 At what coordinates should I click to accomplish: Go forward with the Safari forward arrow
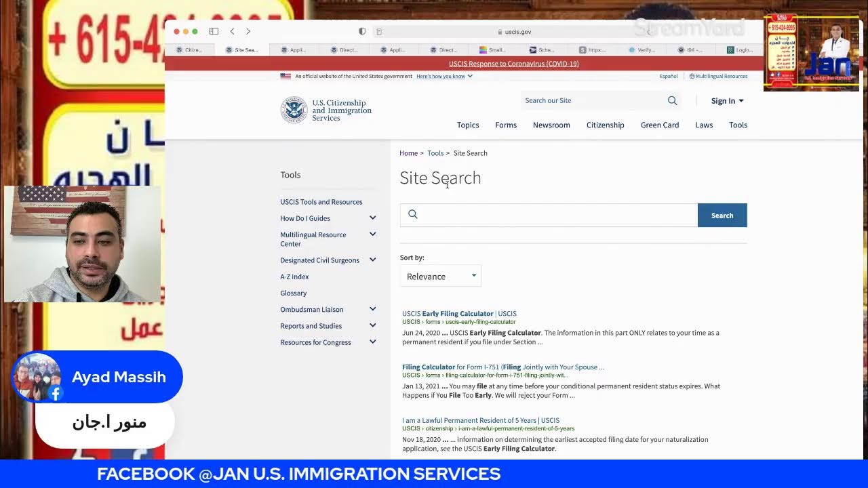coord(248,31)
